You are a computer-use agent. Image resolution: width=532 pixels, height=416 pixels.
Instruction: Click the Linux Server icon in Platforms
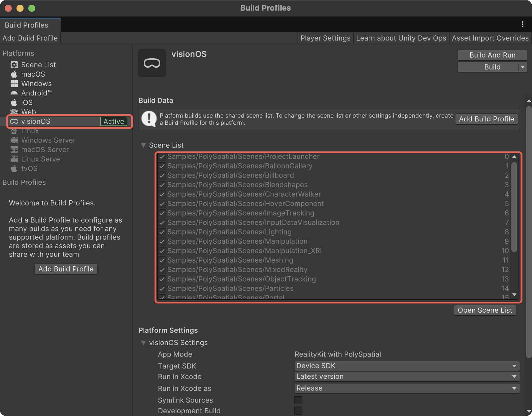[x=14, y=159]
